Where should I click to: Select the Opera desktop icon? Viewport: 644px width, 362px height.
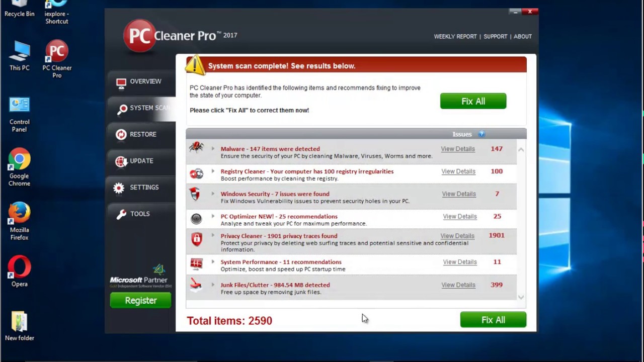[19, 271]
